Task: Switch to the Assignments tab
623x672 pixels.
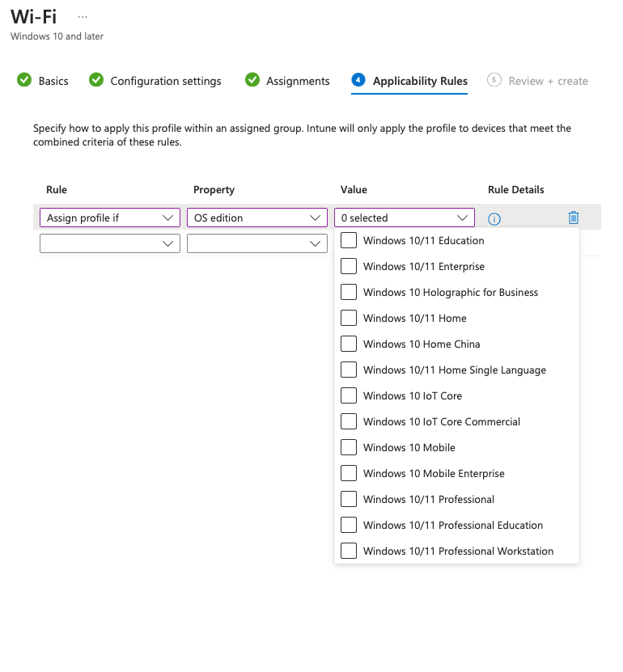Action: click(x=298, y=81)
